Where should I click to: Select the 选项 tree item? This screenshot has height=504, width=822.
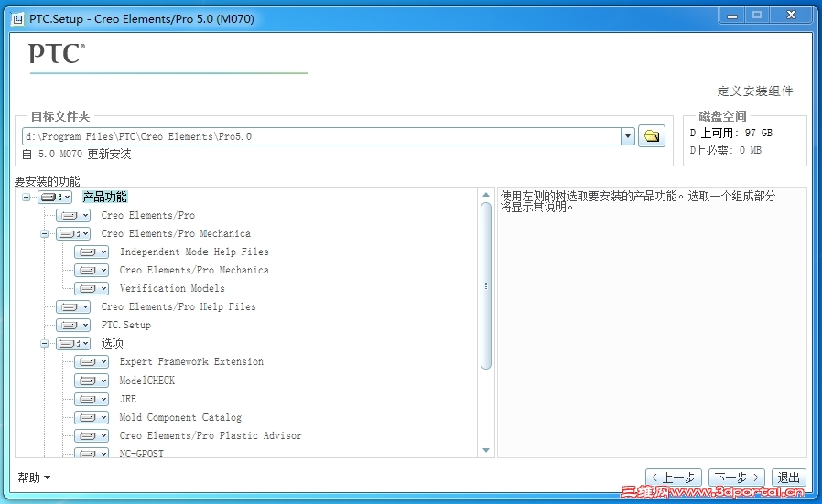pyautogui.click(x=113, y=344)
